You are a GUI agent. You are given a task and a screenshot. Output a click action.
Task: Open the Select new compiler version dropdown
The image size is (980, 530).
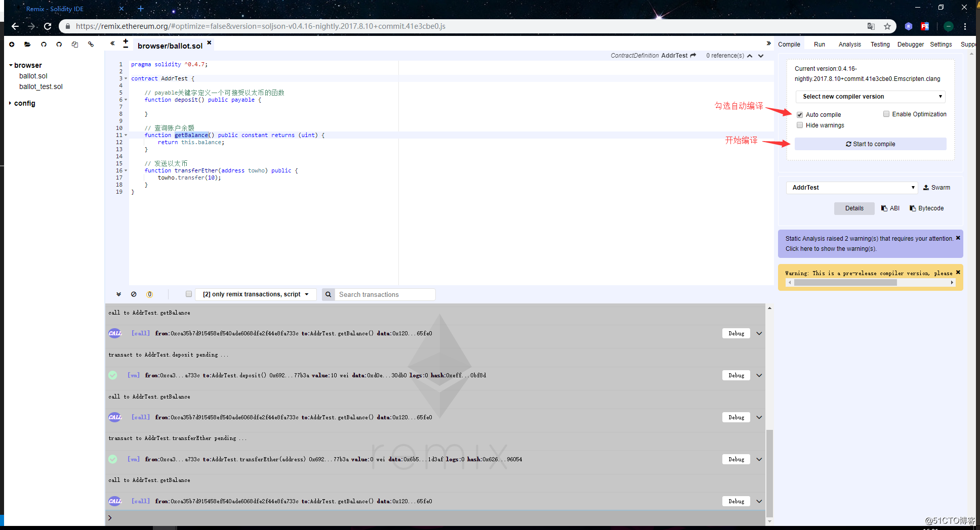871,97
